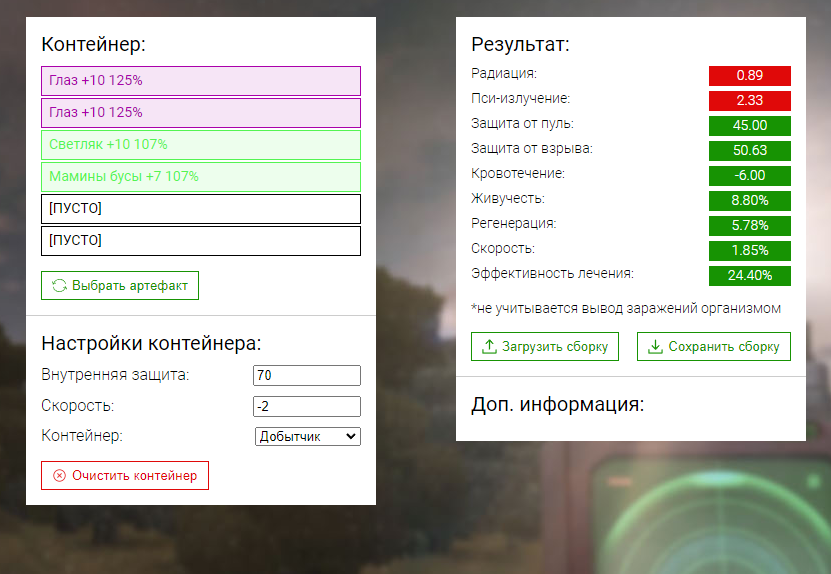
Task: Click Эффективность лечения value 24.40%
Action: pos(749,276)
